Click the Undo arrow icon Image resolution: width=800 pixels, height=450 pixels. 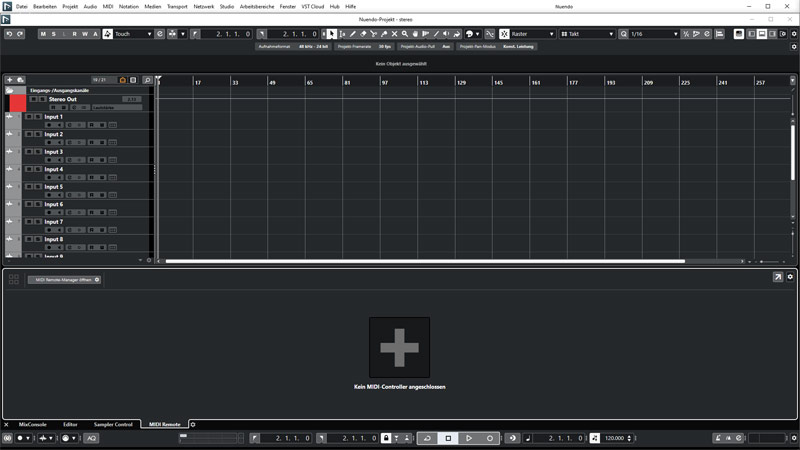click(9, 34)
